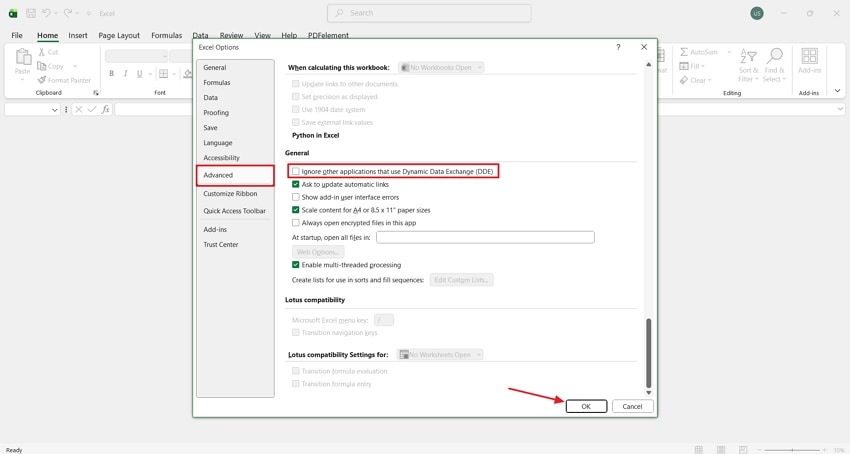Image resolution: width=850 pixels, height=454 pixels.
Task: Click the formula bar cancel X icon
Action: [79, 110]
